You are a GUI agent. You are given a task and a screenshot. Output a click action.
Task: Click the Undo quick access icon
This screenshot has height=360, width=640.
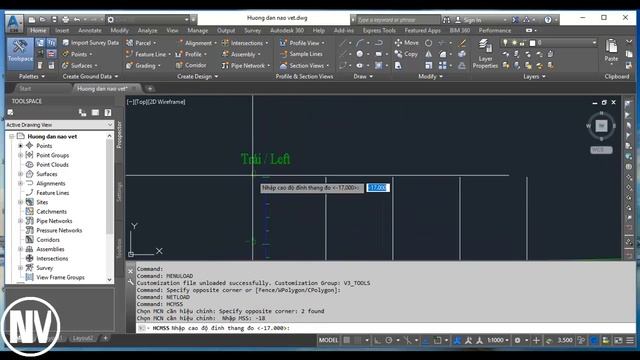tap(77, 20)
